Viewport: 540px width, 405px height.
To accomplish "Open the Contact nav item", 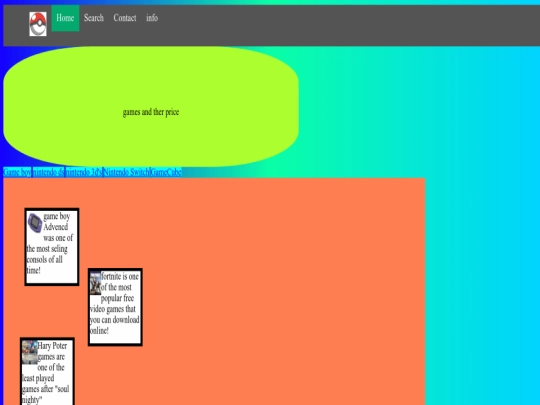I will [125, 18].
